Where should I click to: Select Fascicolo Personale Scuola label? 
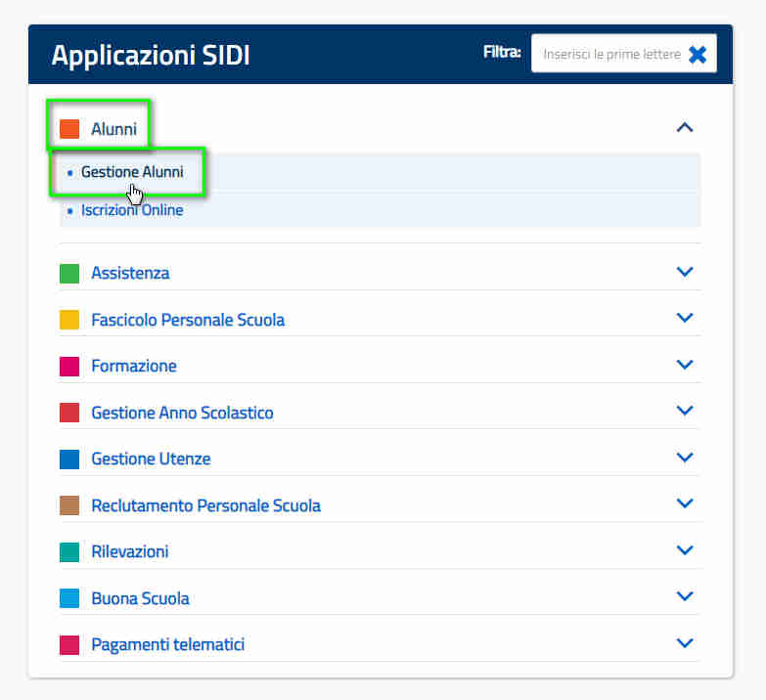pos(188,320)
